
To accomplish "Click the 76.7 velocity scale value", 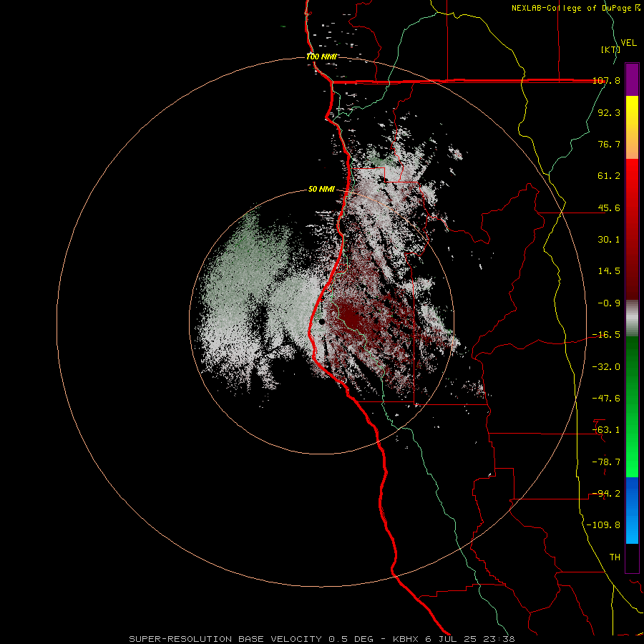I will (x=609, y=144).
